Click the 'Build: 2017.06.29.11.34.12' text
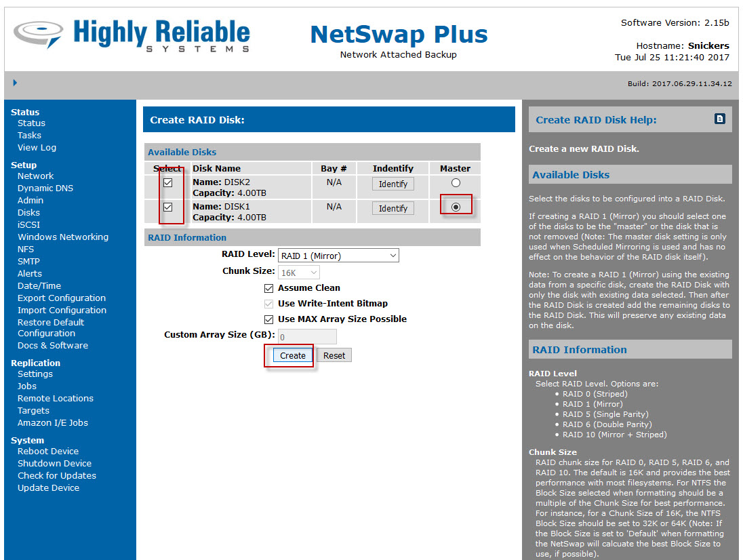Image resolution: width=743 pixels, height=560 pixels. pos(679,84)
